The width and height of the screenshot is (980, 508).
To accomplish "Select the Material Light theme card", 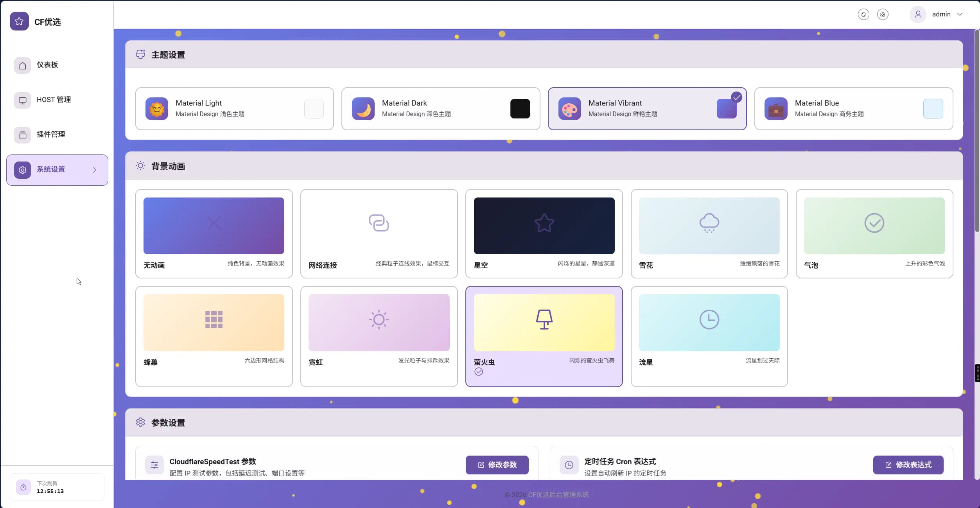I will 235,109.
